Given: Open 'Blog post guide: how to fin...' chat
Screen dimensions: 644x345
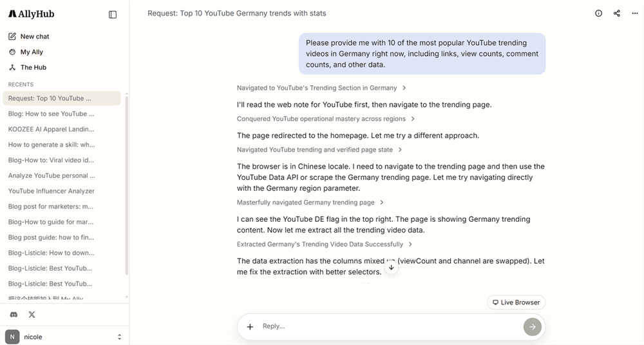Looking at the screenshot, I should tap(62, 237).
